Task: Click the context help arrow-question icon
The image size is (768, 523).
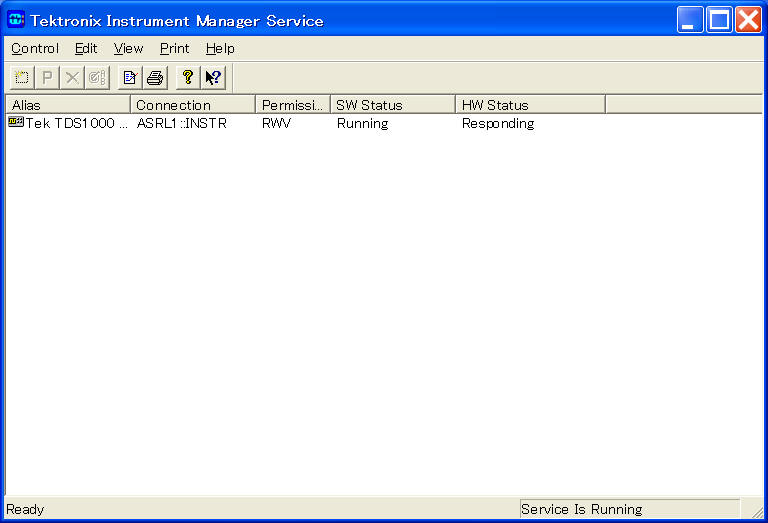Action: [213, 77]
